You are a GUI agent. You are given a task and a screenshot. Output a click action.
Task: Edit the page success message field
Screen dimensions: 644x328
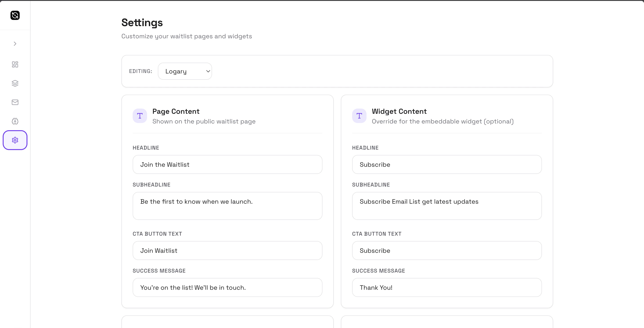pos(227,287)
